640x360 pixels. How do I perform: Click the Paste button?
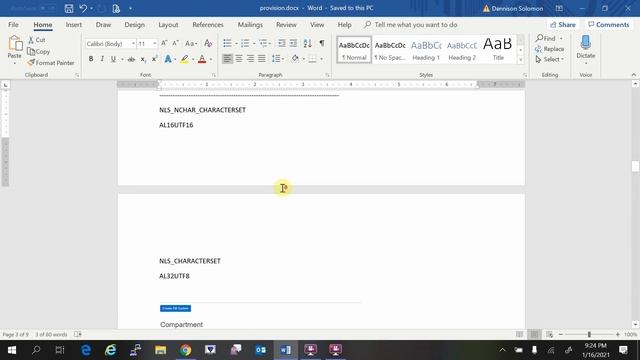pyautogui.click(x=15, y=49)
